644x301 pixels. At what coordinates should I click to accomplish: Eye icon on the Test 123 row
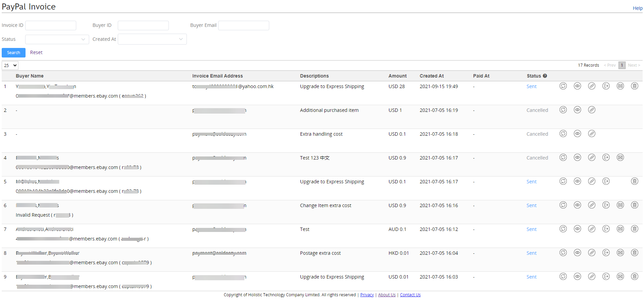tap(578, 157)
